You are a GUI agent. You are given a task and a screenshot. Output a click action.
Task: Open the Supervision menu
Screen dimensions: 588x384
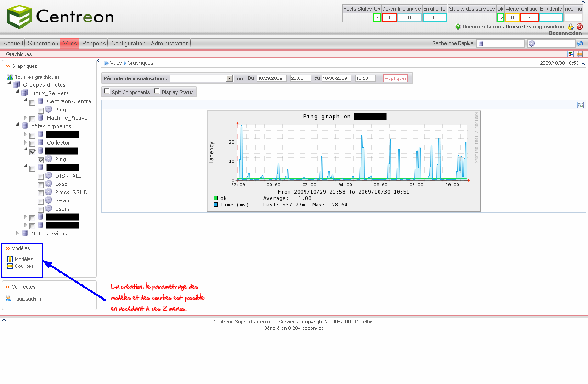click(x=43, y=44)
